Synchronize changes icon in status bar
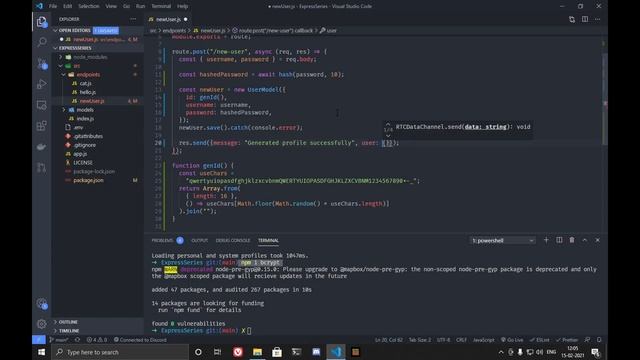The height and width of the screenshot is (360, 640). pos(77,340)
